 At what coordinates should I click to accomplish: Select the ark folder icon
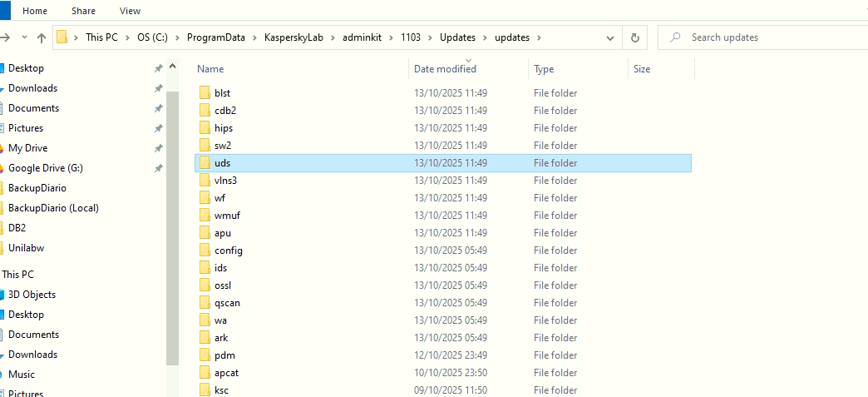tap(205, 338)
